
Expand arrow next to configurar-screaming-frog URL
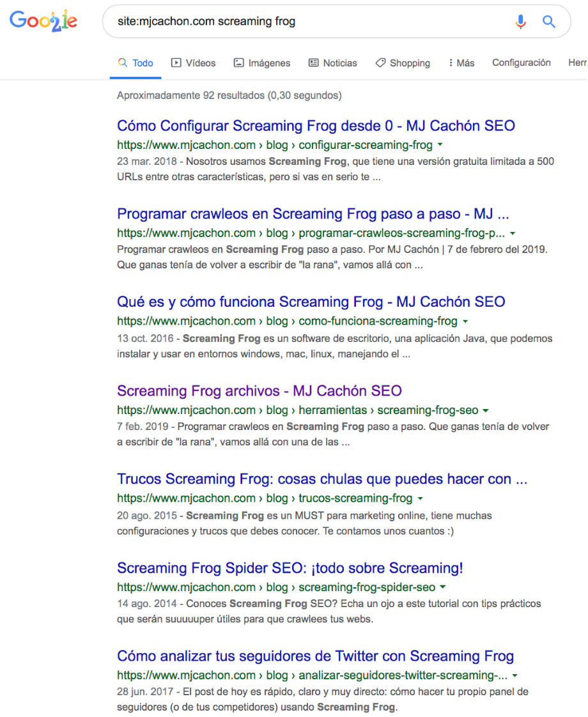coord(440,144)
